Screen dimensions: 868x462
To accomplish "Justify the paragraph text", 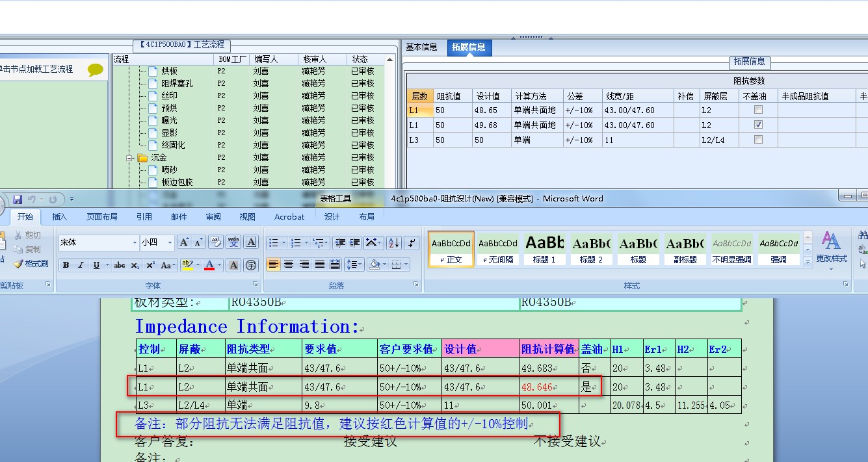I will 319,264.
